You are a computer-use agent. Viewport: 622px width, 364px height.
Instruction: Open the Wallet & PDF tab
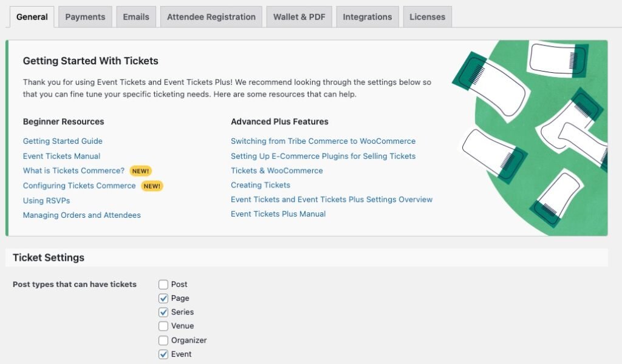[299, 17]
